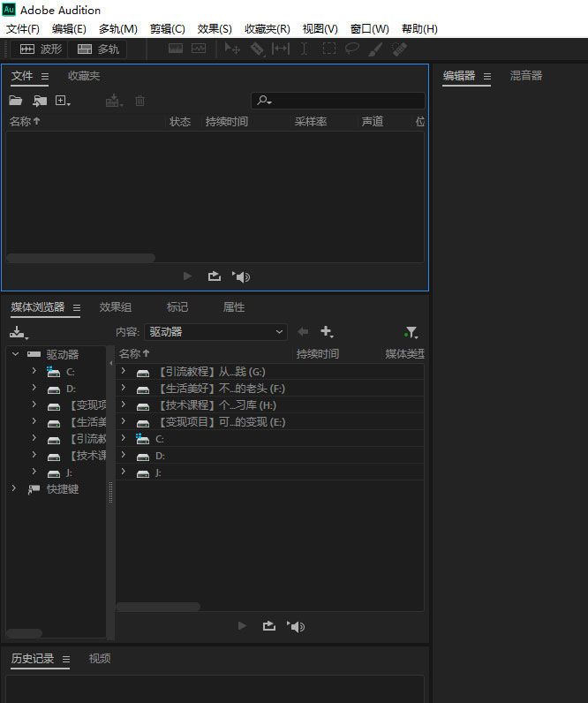
Task: Click the add shortcut plus icon
Action: [x=327, y=332]
